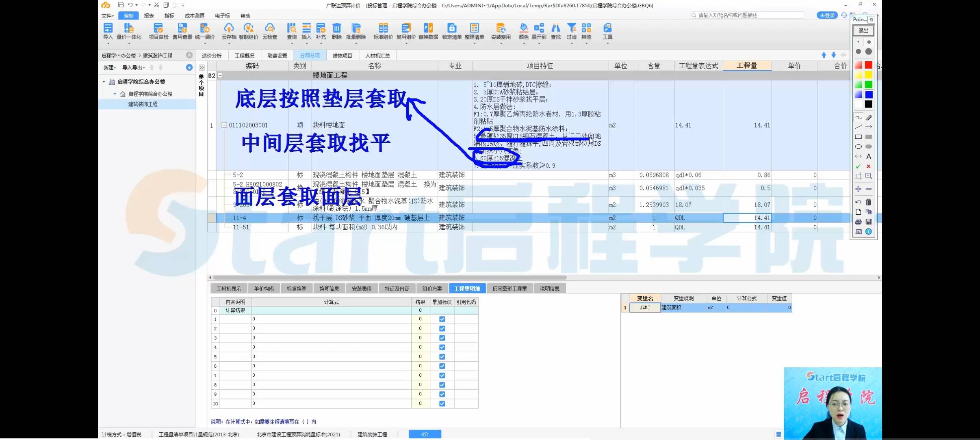Toggle 累加标识 checkbox in row 10
Image resolution: width=980 pixels, height=440 pixels.
point(442,403)
